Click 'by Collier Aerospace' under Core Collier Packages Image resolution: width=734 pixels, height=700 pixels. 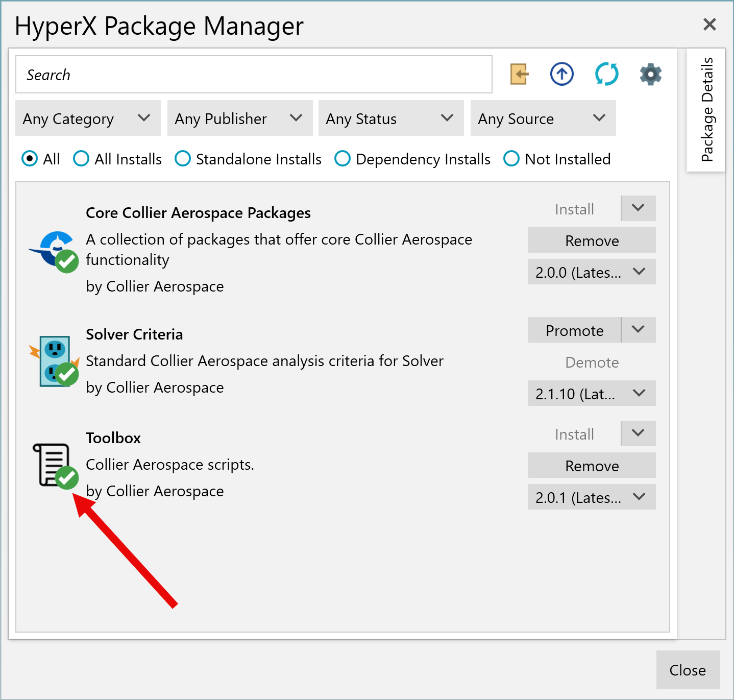click(x=155, y=286)
